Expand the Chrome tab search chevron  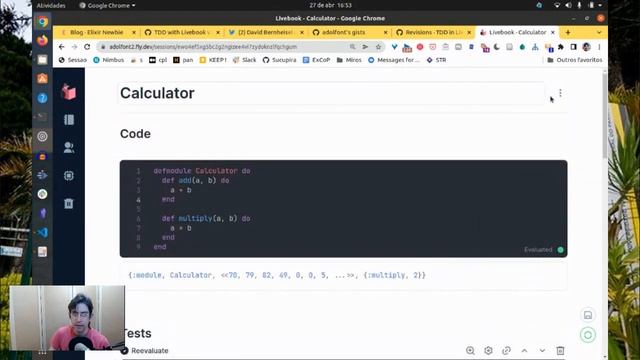coord(599,32)
